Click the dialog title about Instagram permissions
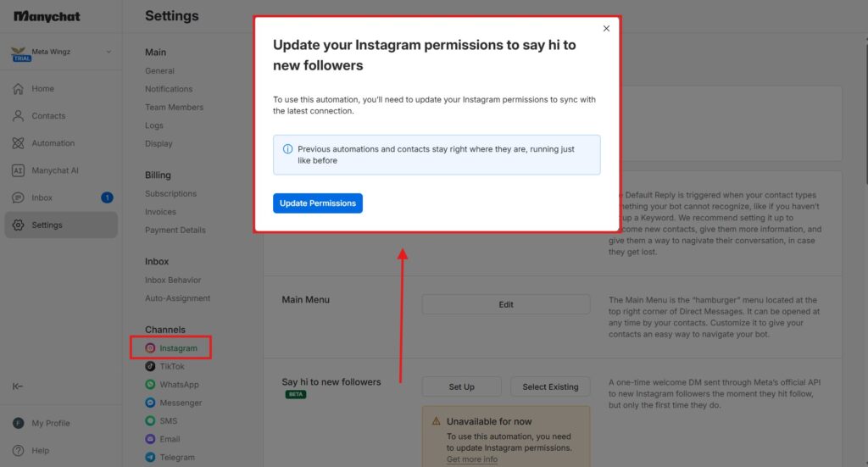Screen dimensions: 868x467 click(425, 55)
